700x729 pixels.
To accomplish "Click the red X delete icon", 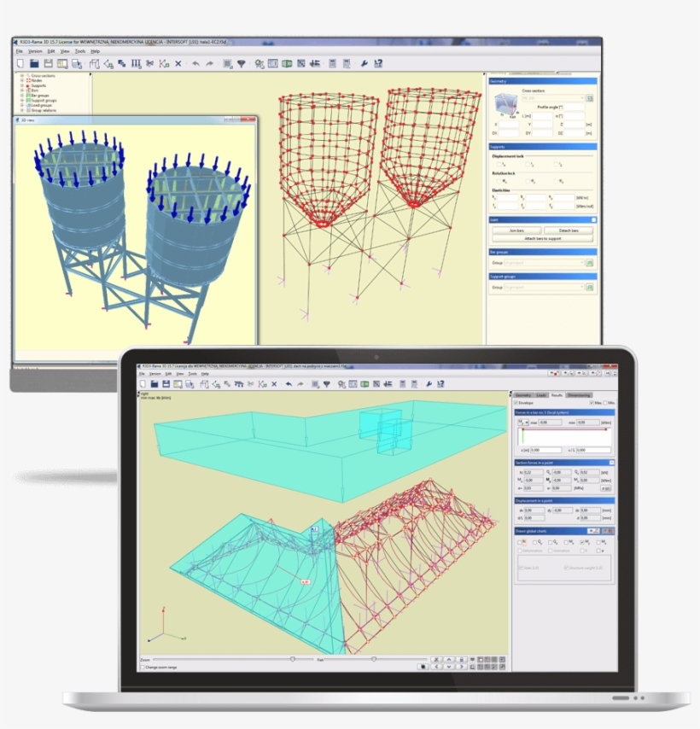I will tap(178, 62).
